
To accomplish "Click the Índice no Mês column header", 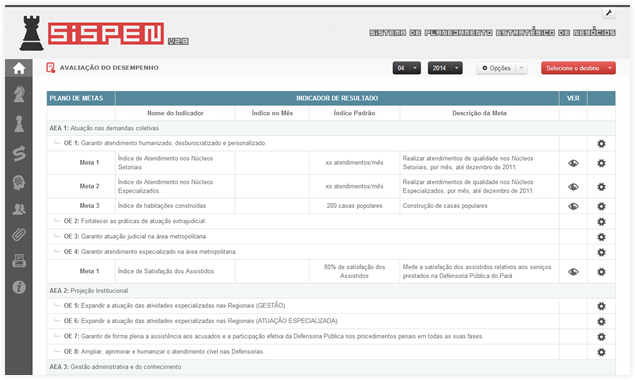I will [272, 113].
